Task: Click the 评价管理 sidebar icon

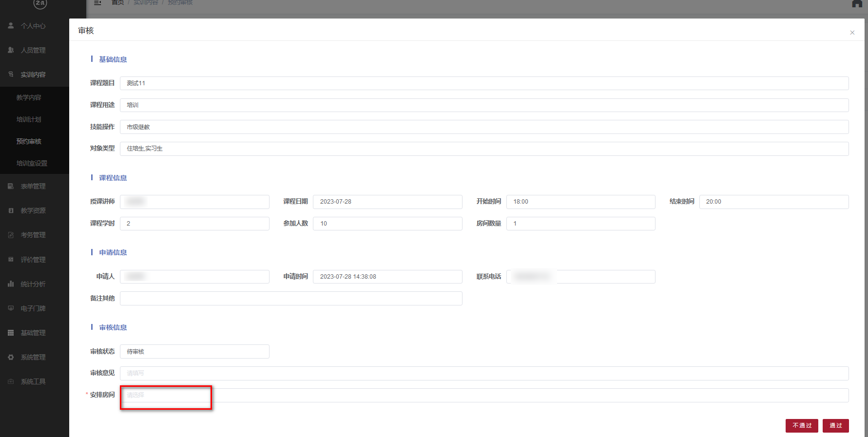Action: [11, 260]
